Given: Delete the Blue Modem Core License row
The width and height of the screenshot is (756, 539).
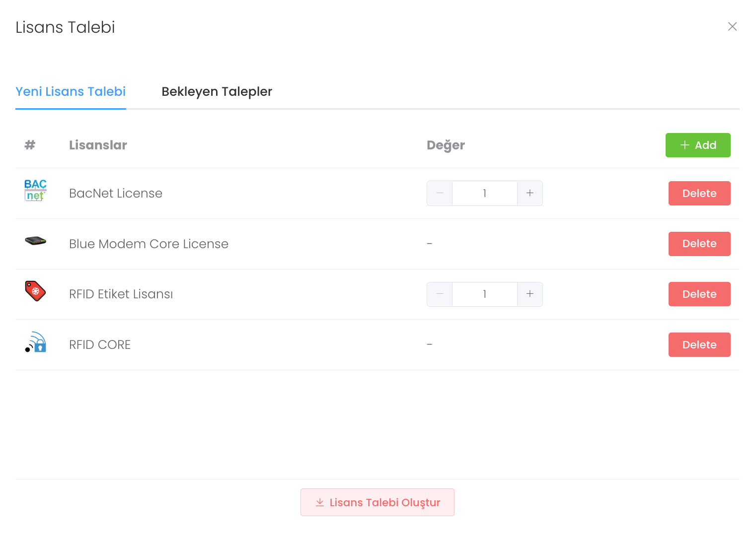Looking at the screenshot, I should click(x=699, y=244).
